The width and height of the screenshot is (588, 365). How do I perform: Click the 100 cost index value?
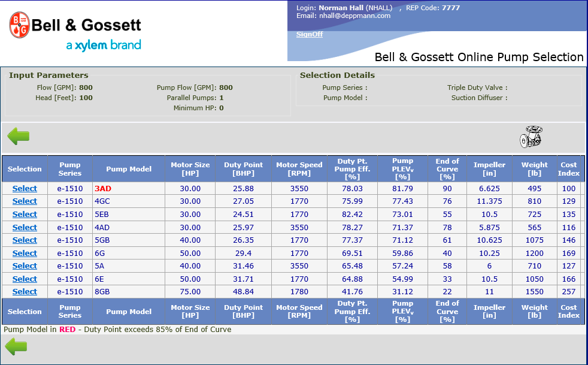(568, 189)
